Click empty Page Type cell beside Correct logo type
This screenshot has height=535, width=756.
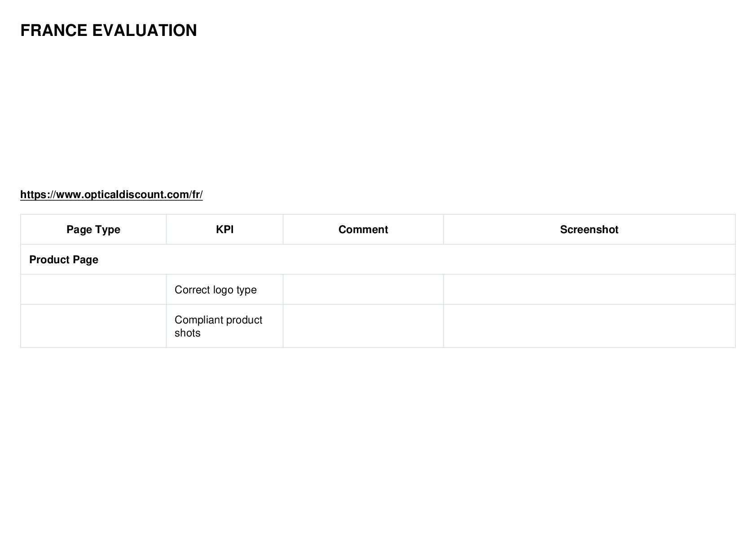click(93, 290)
